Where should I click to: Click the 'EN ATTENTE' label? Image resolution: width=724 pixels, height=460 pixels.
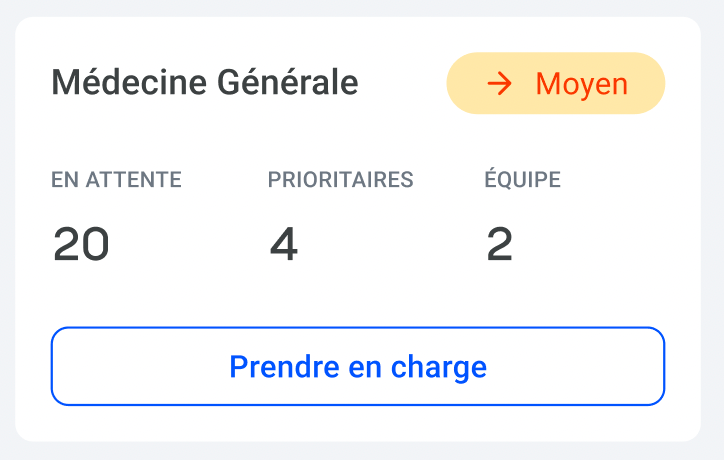click(116, 180)
